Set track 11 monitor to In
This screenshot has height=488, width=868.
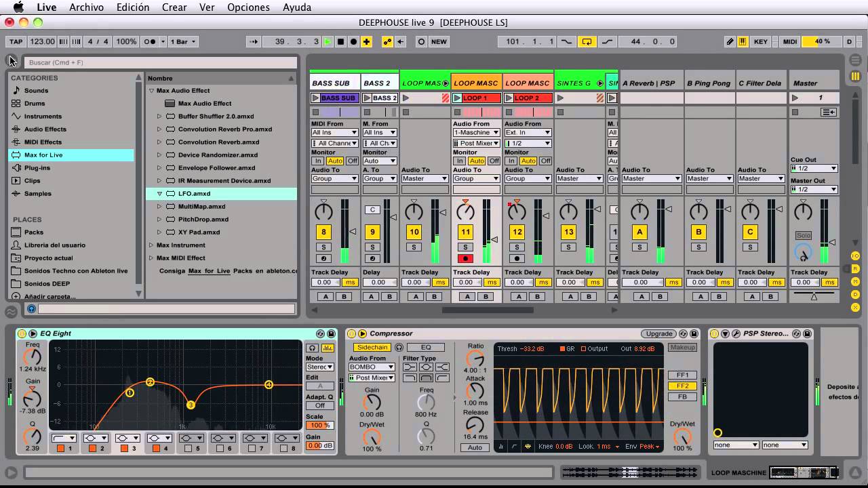tap(460, 161)
